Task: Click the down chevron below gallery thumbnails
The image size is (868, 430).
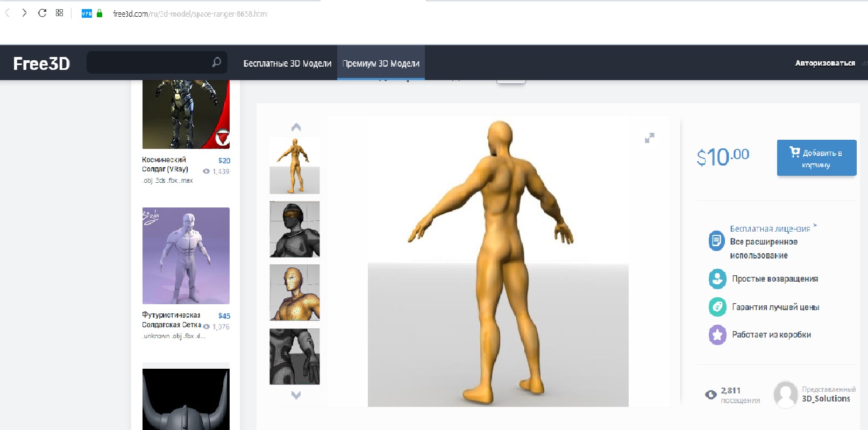Action: (296, 395)
